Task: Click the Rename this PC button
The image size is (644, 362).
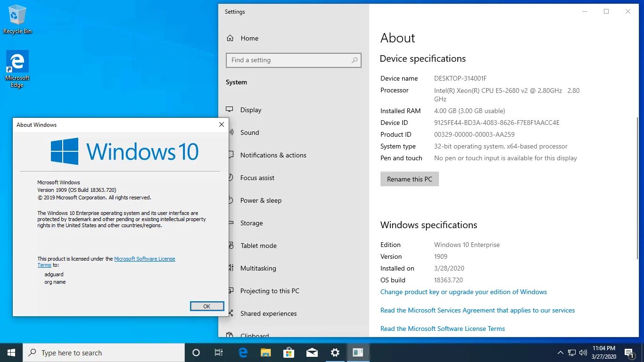Action: pos(409,179)
